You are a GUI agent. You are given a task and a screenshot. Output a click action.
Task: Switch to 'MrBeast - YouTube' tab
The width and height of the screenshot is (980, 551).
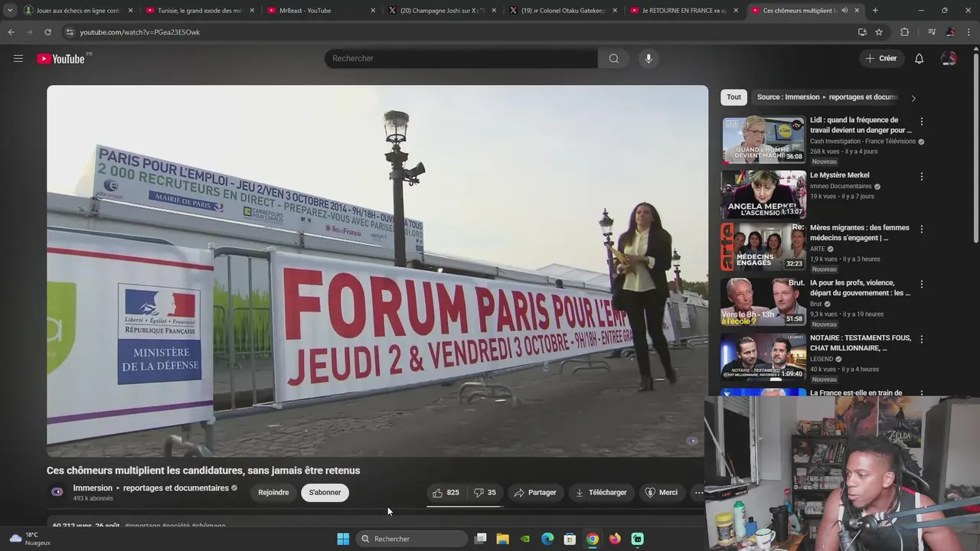[x=321, y=11]
